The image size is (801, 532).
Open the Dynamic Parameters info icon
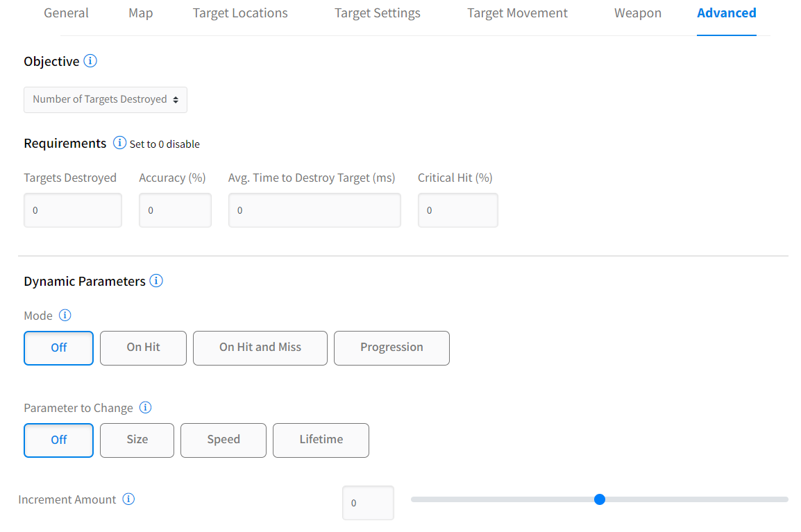pyautogui.click(x=156, y=281)
